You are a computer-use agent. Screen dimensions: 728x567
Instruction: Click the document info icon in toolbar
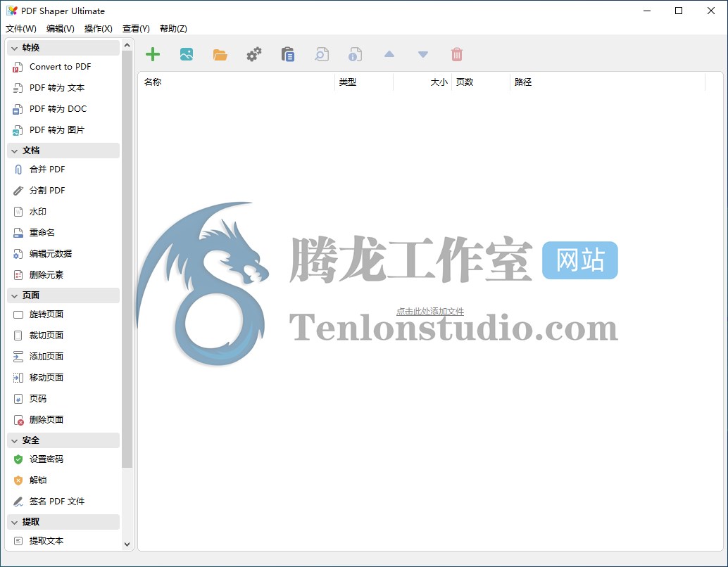355,54
